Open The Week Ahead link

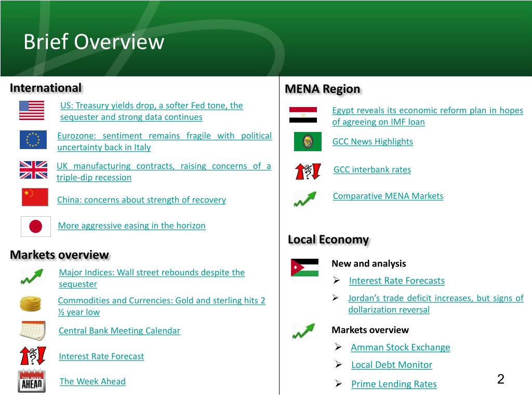coord(92,381)
